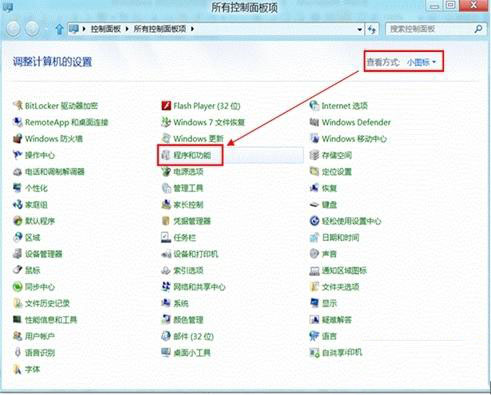
Task: Click the 电源选项 link
Action: 188,172
